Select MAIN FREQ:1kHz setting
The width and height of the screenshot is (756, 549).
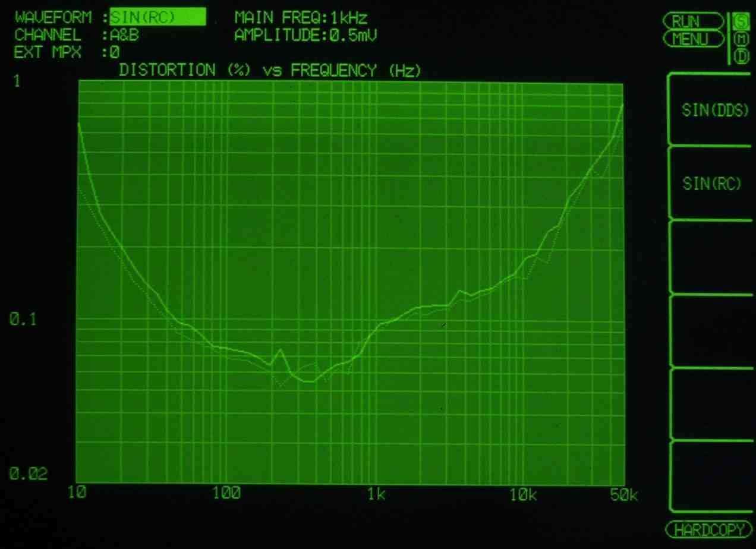coord(301,18)
